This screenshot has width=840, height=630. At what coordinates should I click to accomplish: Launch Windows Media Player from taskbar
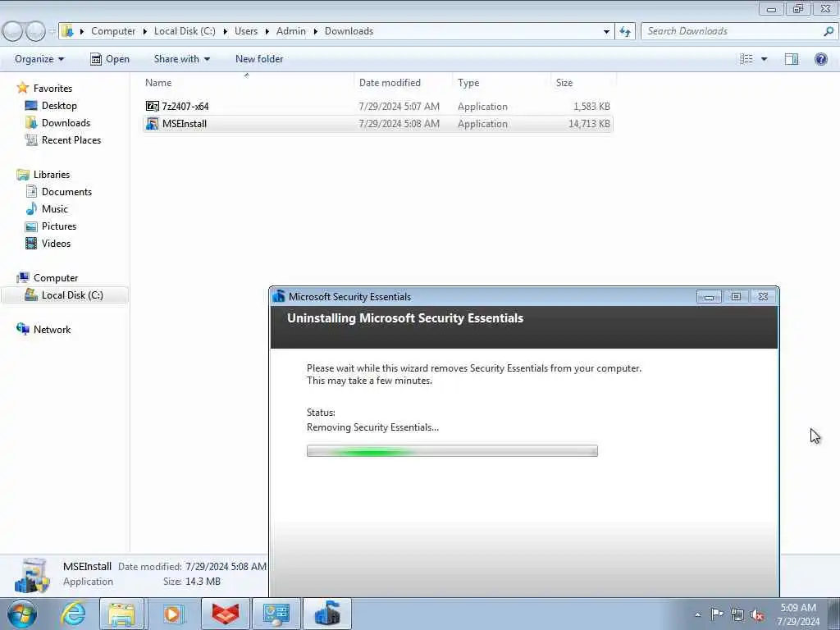click(x=172, y=614)
